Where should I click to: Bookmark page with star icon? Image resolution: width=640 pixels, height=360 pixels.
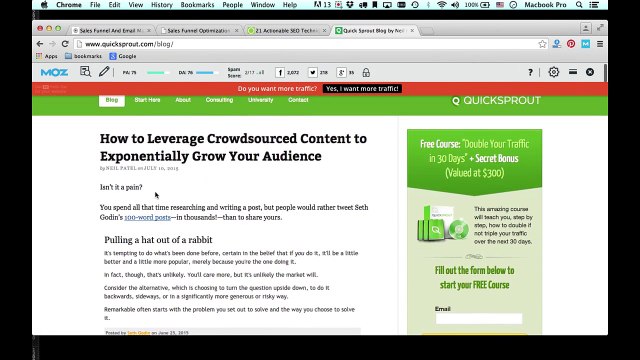click(542, 44)
